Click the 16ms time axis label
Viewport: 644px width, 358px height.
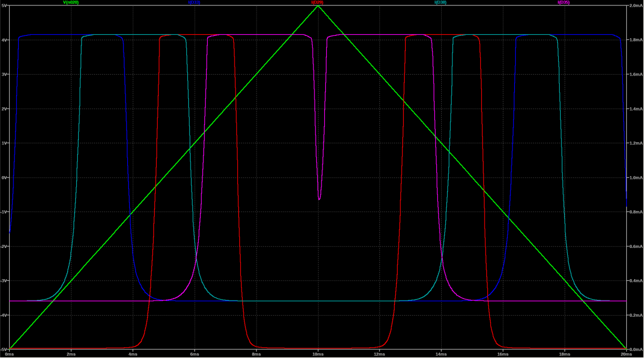pyautogui.click(x=503, y=354)
